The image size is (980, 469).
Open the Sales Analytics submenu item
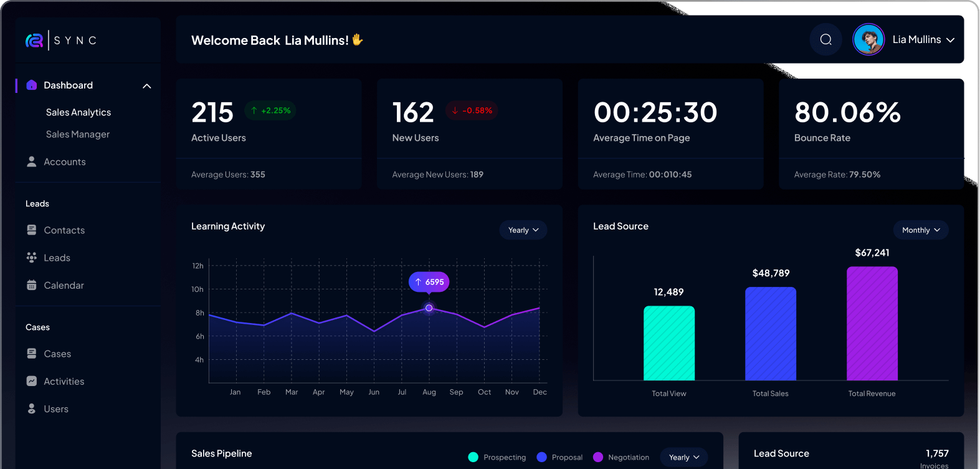[78, 112]
